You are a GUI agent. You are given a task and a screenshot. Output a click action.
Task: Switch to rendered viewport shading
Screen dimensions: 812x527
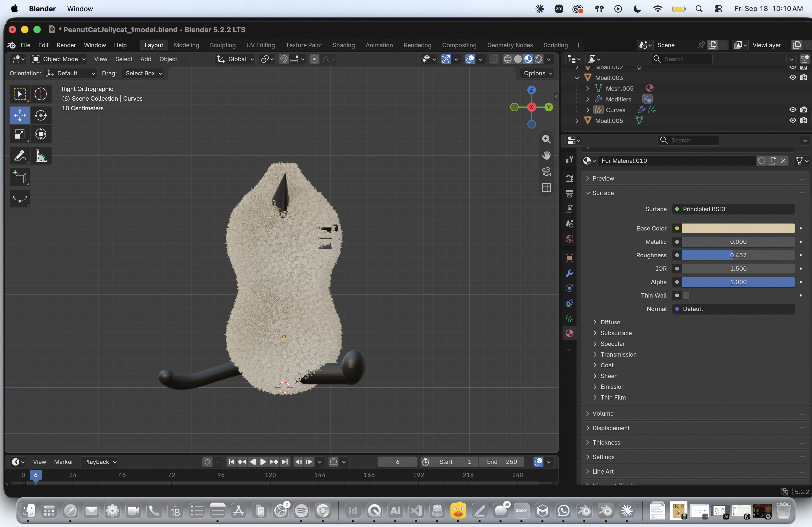[x=538, y=59]
